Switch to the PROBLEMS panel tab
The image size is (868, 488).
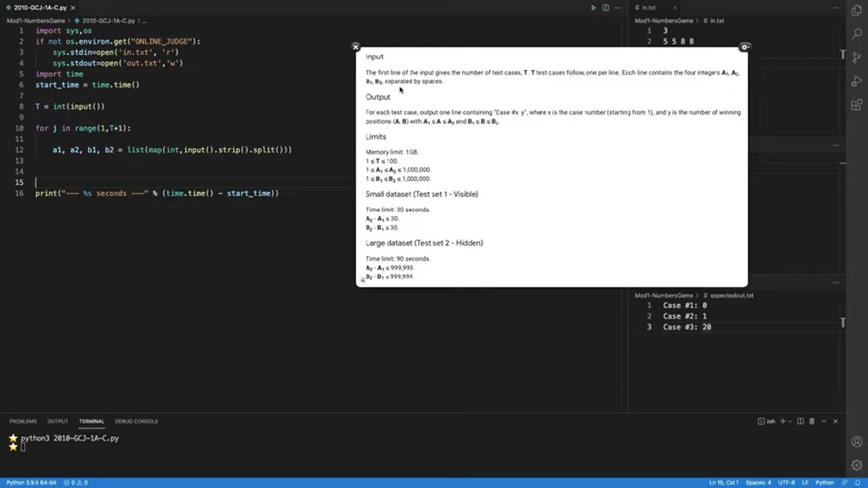point(23,421)
